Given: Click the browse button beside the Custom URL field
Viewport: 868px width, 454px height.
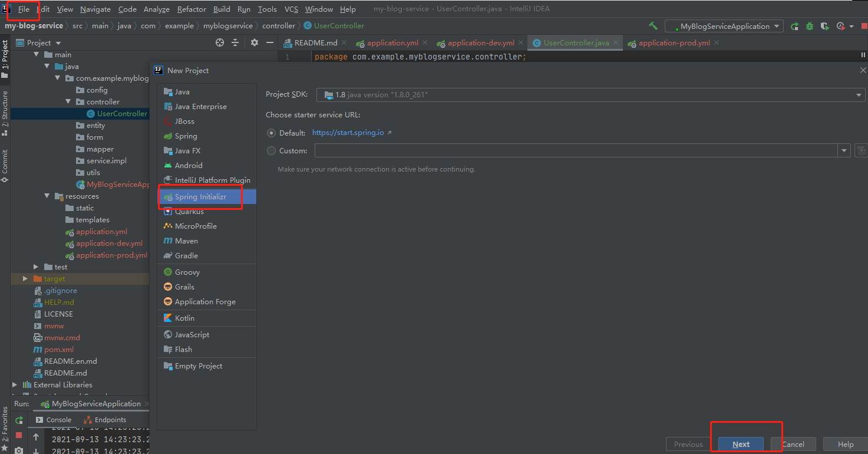Looking at the screenshot, I should click(860, 151).
